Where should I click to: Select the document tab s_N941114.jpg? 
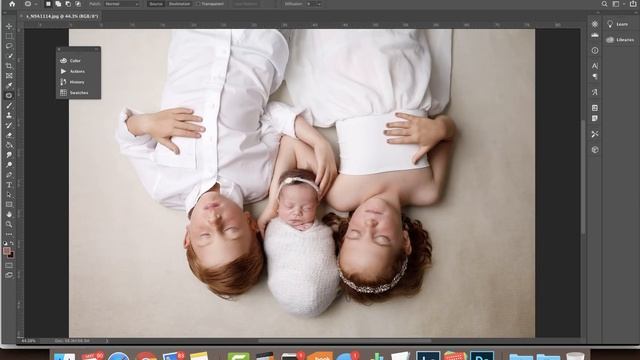(62, 16)
